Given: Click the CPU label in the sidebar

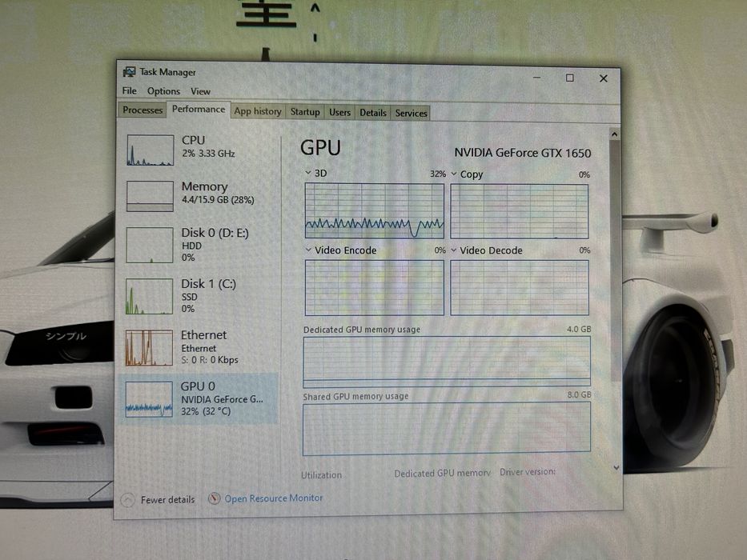Looking at the screenshot, I should [x=194, y=140].
